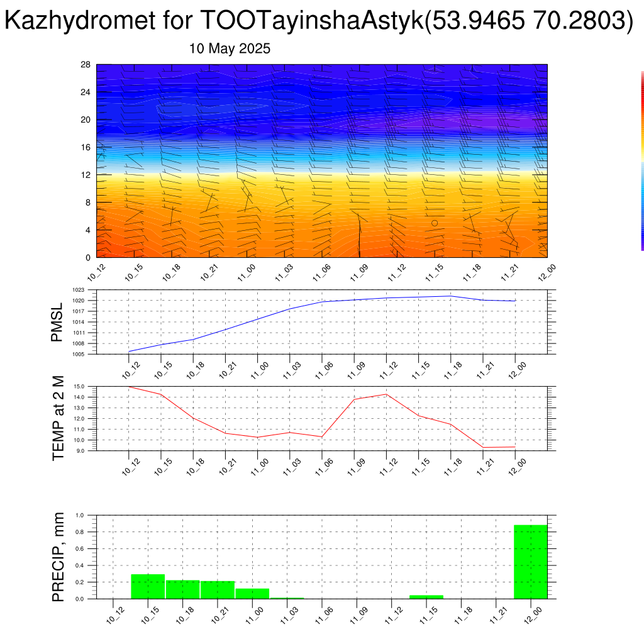644x644 pixels.
Task: Click the 10_12 time label under the precipitation chart
Action: point(116,615)
